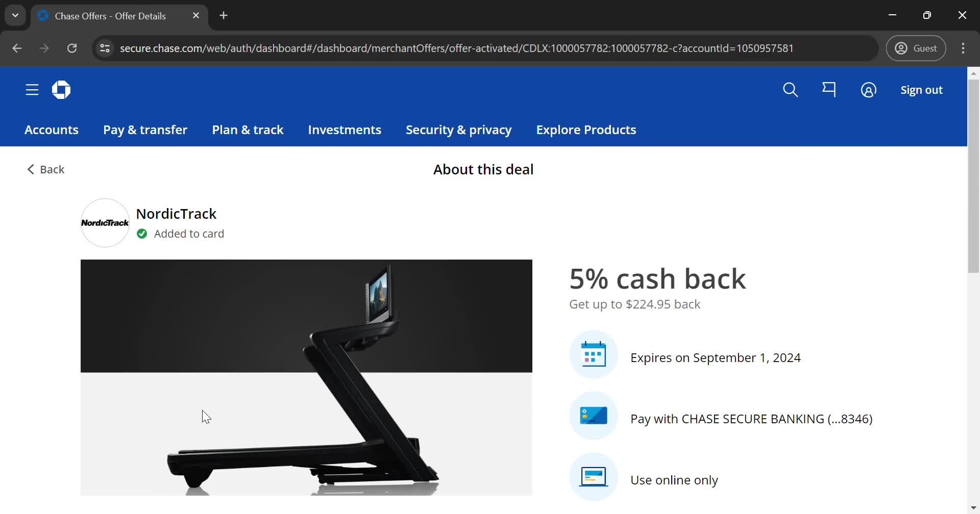Click the flag alerts icon in header
The width and height of the screenshot is (980, 514).
tap(829, 90)
